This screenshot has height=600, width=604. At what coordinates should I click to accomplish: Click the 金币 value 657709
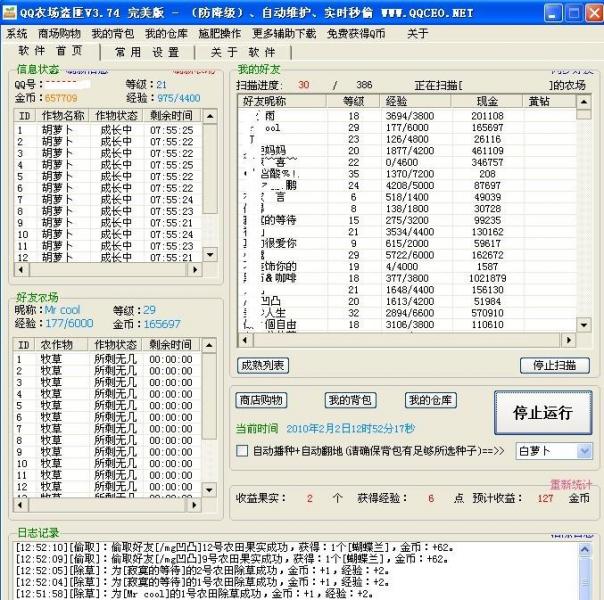pos(61,98)
